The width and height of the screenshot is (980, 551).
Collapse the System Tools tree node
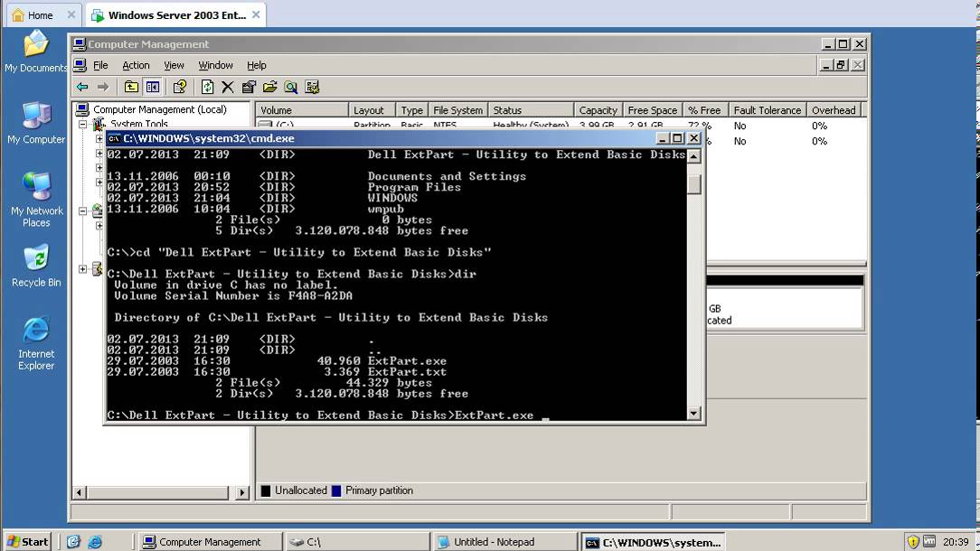click(82, 125)
